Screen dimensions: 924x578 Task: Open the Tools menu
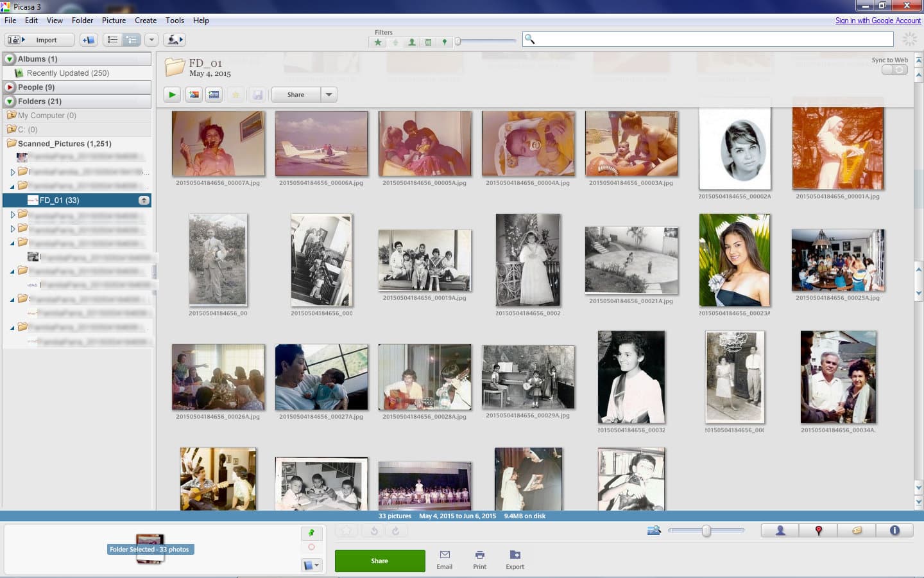click(x=175, y=20)
